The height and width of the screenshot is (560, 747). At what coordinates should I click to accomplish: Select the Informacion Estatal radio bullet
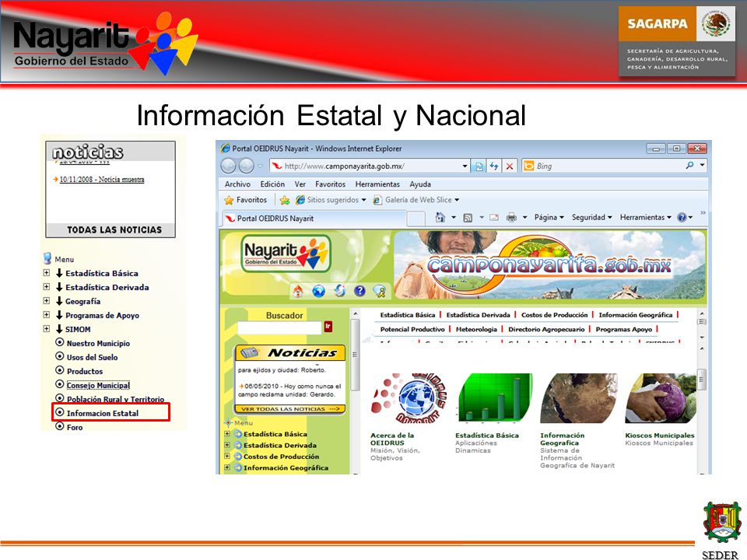[60, 412]
